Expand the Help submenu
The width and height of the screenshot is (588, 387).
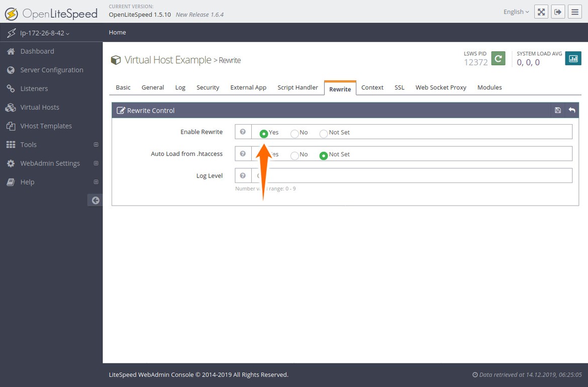coord(96,182)
